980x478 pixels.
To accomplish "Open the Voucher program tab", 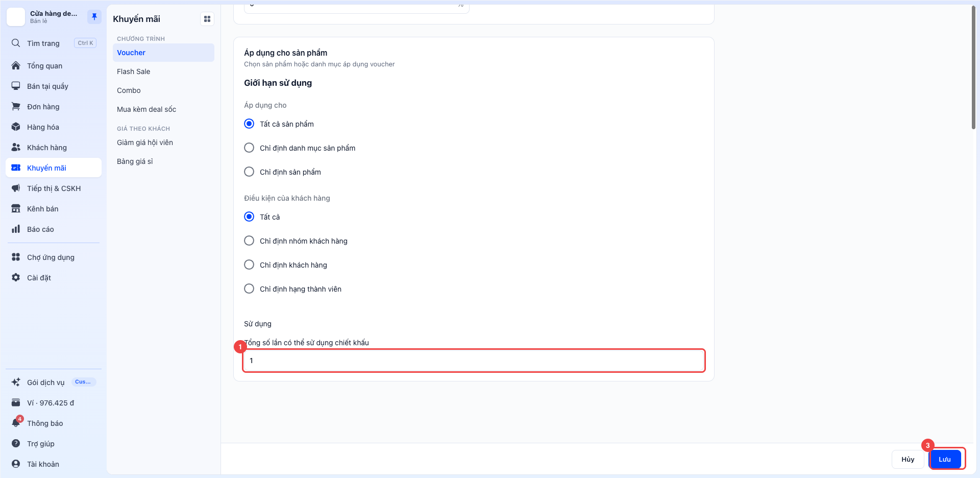I will (163, 53).
